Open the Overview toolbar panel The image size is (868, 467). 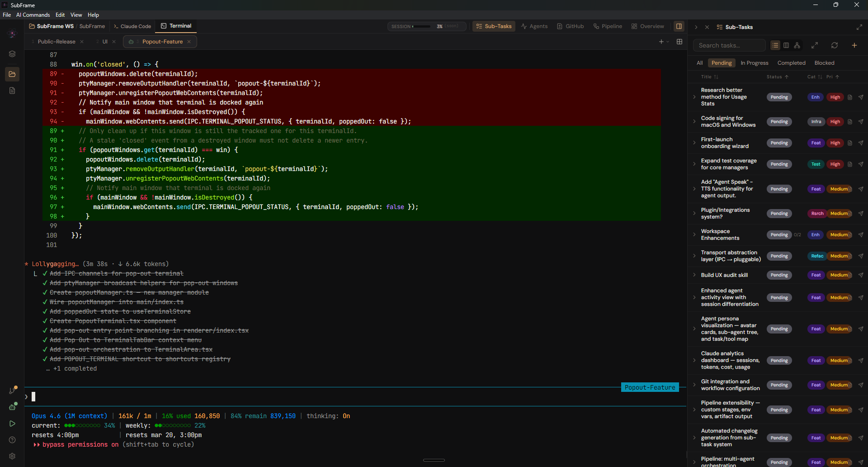(647, 26)
